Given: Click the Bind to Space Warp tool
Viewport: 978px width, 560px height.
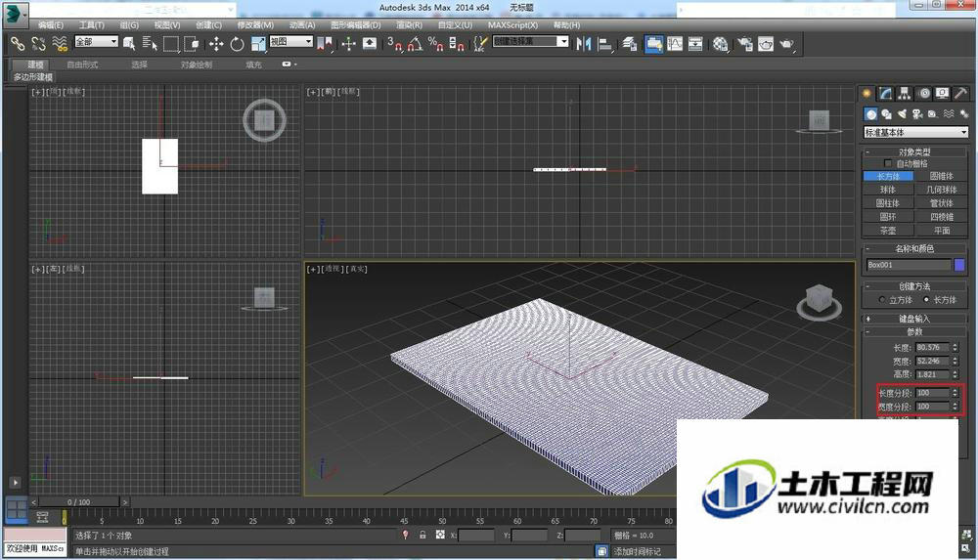Looking at the screenshot, I should pyautogui.click(x=60, y=44).
